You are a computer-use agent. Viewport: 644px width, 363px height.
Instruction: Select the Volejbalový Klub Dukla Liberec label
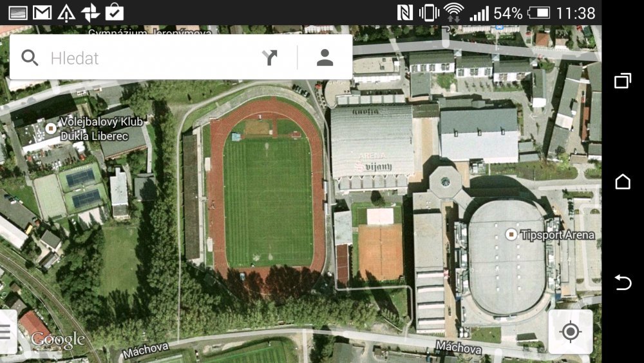click(x=102, y=129)
